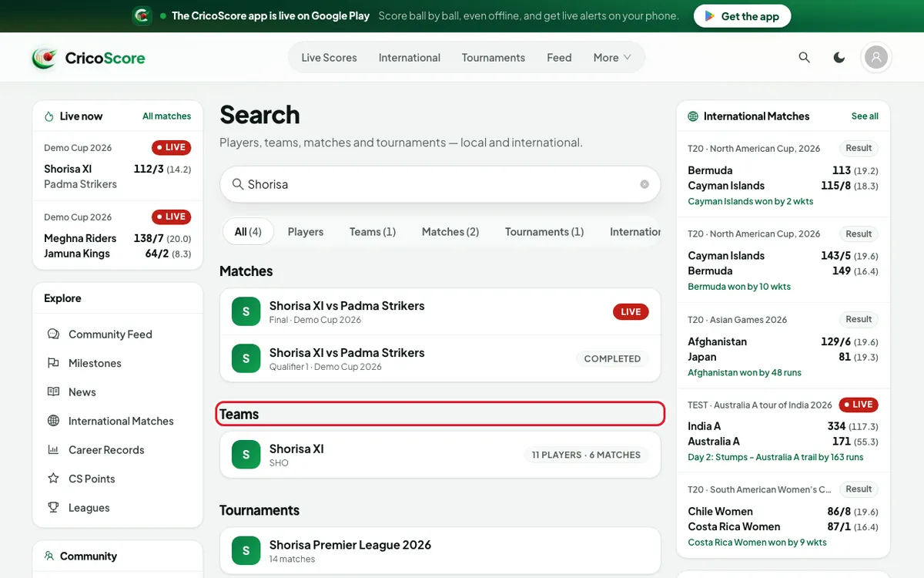Open the user profile avatar
924x578 pixels.
click(x=876, y=57)
